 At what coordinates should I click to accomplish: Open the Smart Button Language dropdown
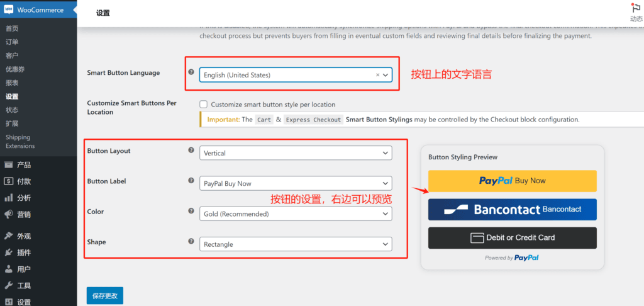click(x=296, y=75)
